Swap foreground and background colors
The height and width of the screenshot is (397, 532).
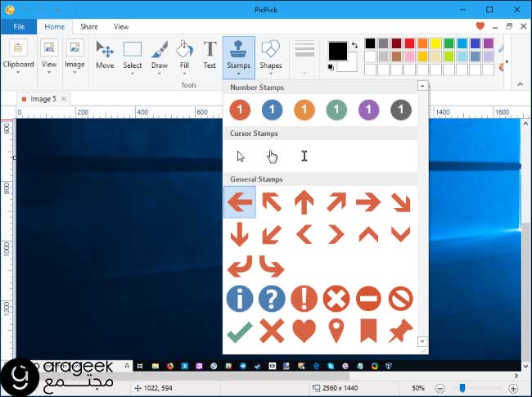click(355, 45)
